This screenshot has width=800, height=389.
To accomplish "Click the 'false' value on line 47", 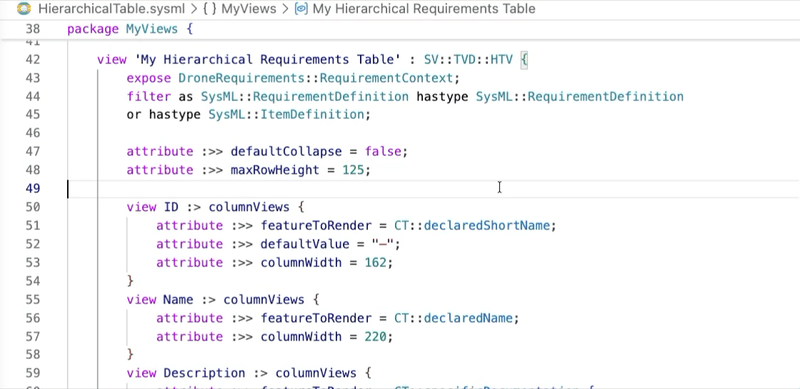I will coord(383,152).
